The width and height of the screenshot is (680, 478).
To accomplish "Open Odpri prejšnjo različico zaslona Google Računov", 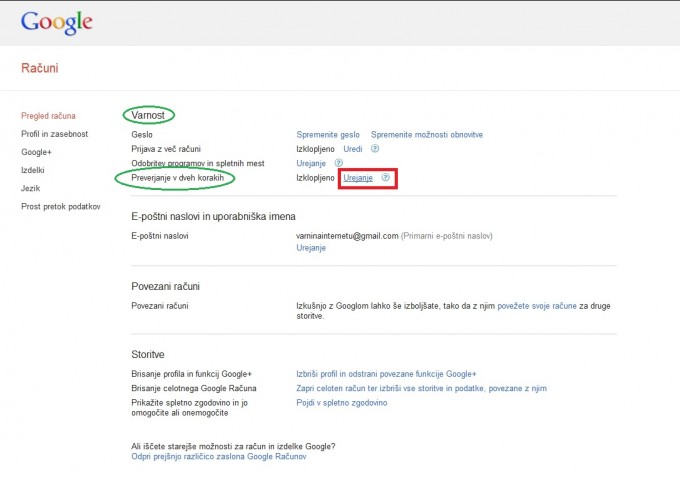I will pyautogui.click(x=219, y=456).
